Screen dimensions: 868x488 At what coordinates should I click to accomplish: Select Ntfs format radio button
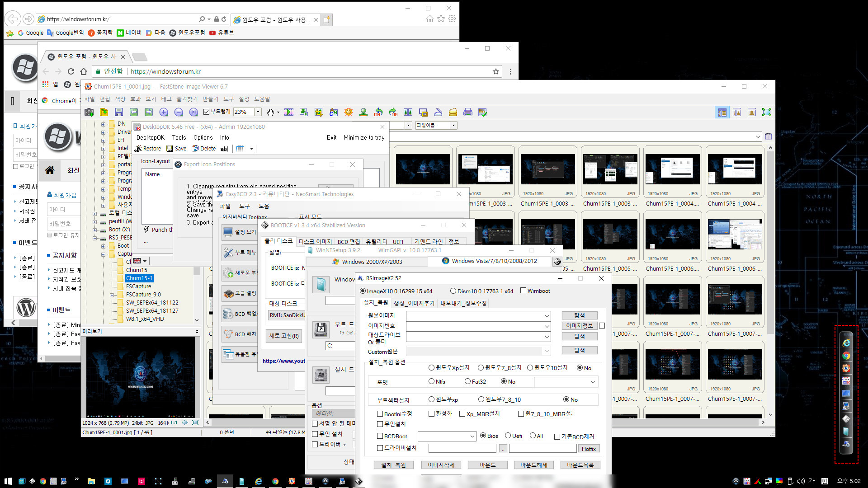(431, 381)
